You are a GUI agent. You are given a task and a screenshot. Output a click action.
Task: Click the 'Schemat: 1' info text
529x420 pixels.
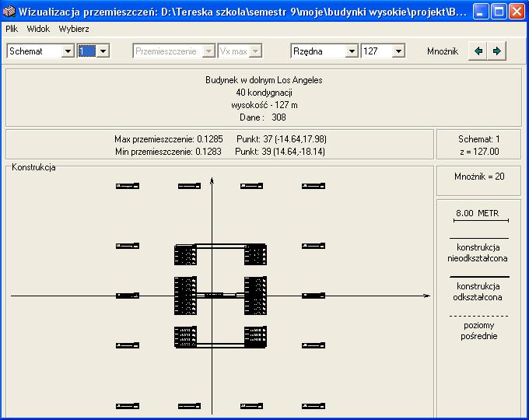[478, 139]
